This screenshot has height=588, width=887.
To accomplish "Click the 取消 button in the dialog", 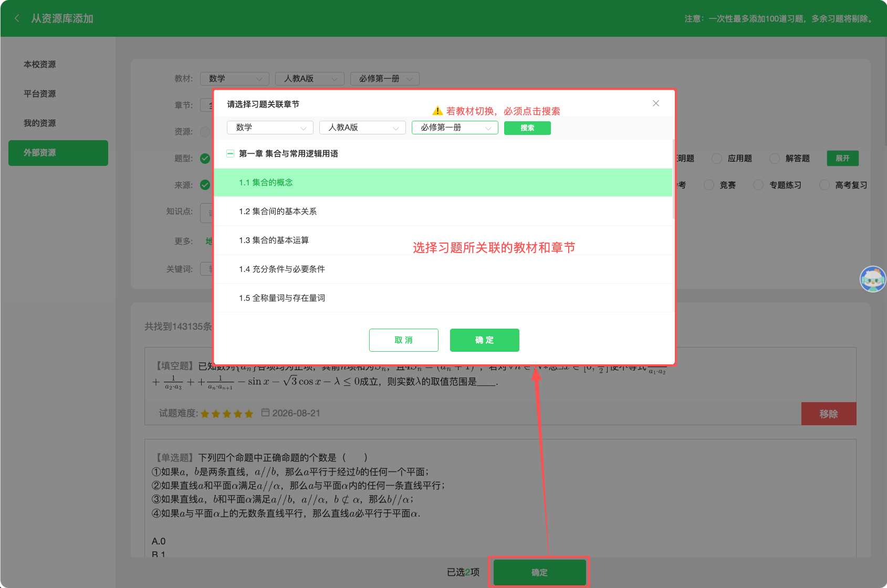I will (x=404, y=340).
